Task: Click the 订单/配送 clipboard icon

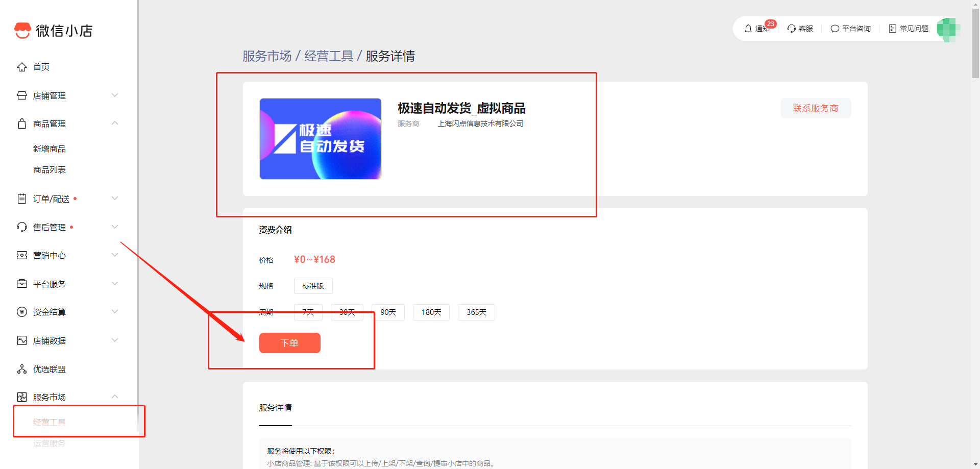Action: [x=22, y=199]
